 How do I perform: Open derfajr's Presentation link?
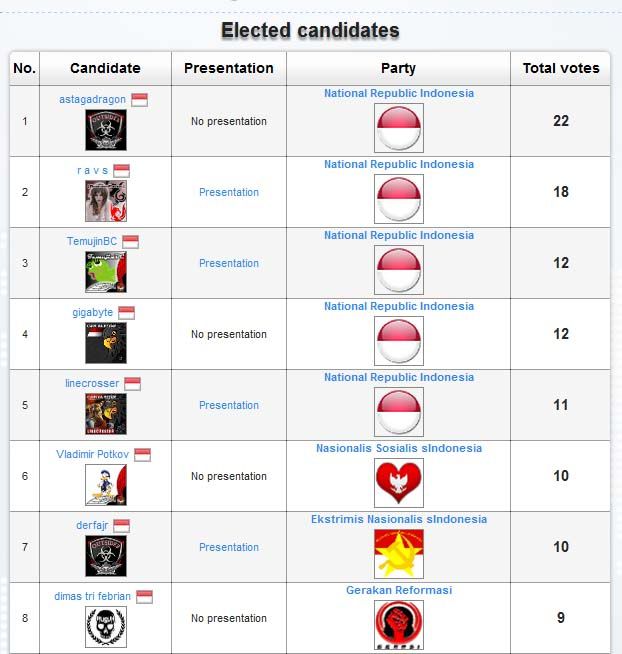[228, 547]
